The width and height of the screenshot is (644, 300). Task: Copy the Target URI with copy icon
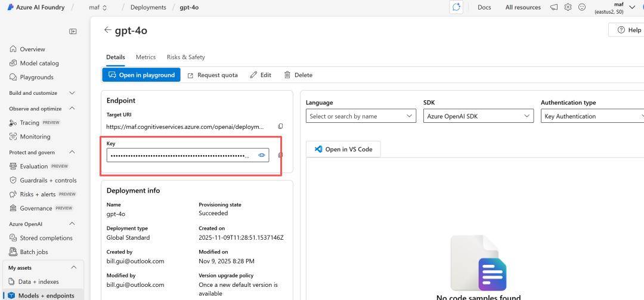(280, 126)
